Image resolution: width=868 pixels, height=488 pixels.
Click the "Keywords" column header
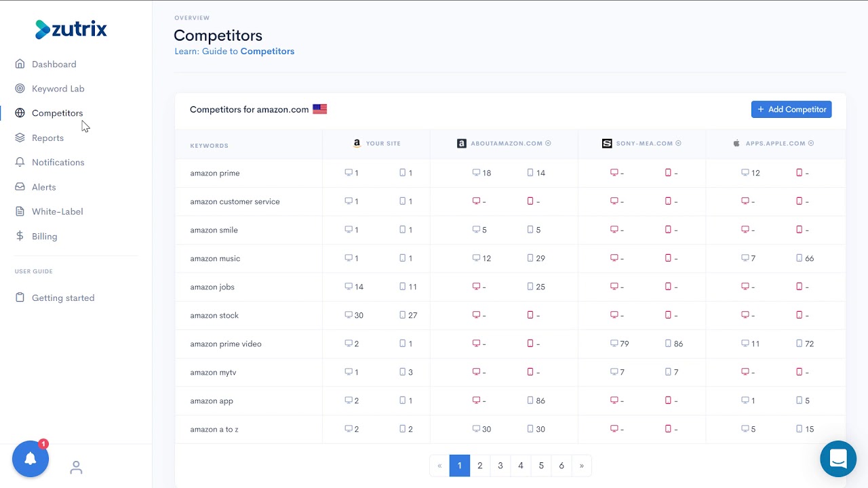[209, 146]
